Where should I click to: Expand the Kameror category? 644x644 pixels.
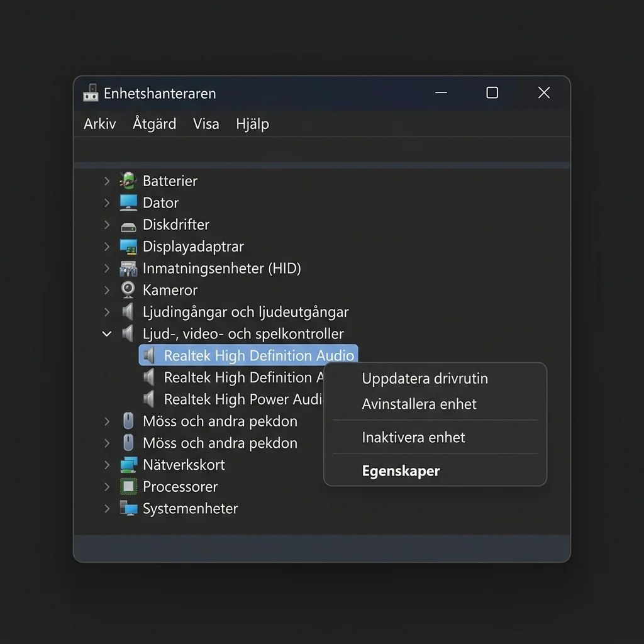click(x=107, y=290)
